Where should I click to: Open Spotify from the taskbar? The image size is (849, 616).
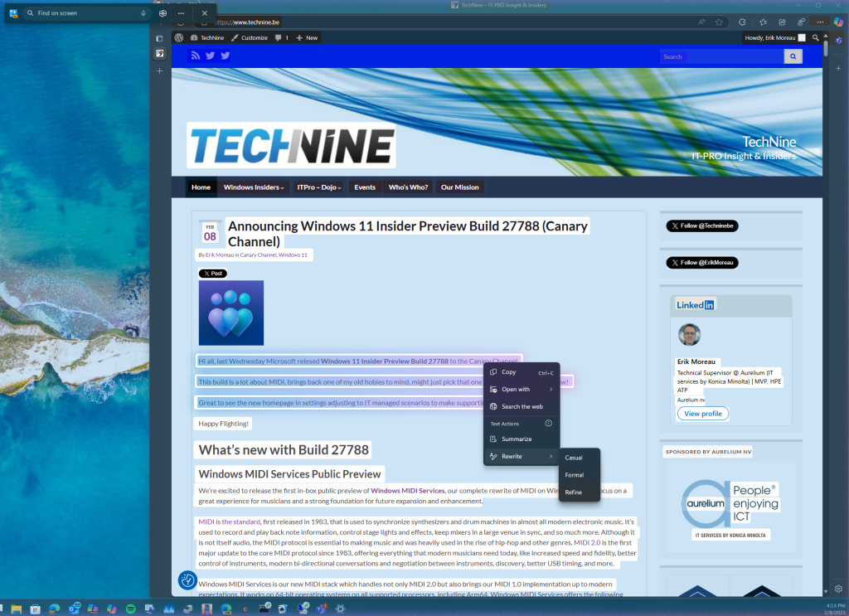click(130, 609)
